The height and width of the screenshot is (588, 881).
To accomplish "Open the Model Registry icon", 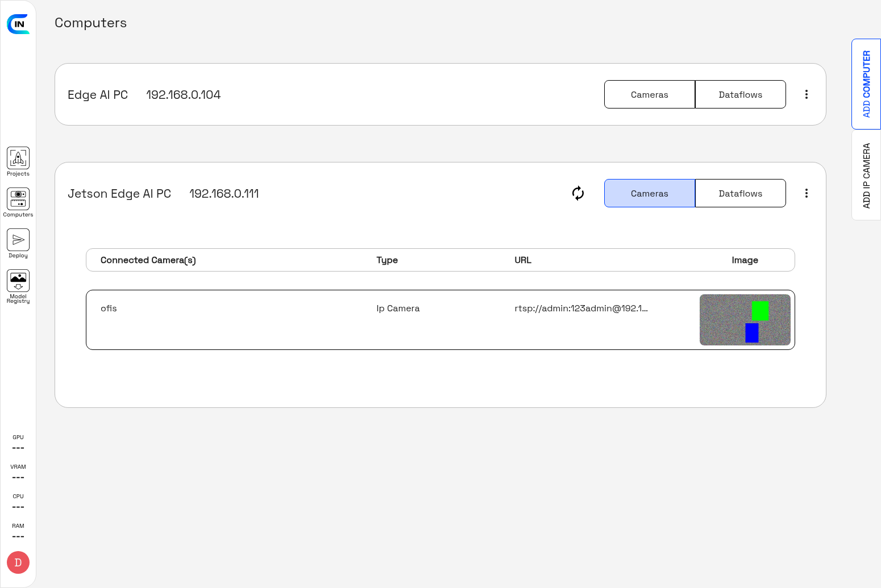I will click(18, 281).
